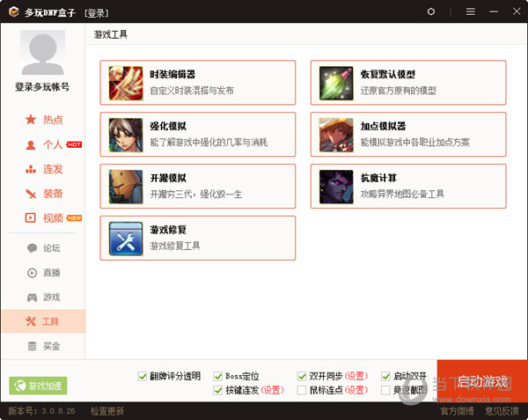This screenshot has height=420, width=528.
Task: Switch to 连发 sidebar tab
Action: (44, 169)
